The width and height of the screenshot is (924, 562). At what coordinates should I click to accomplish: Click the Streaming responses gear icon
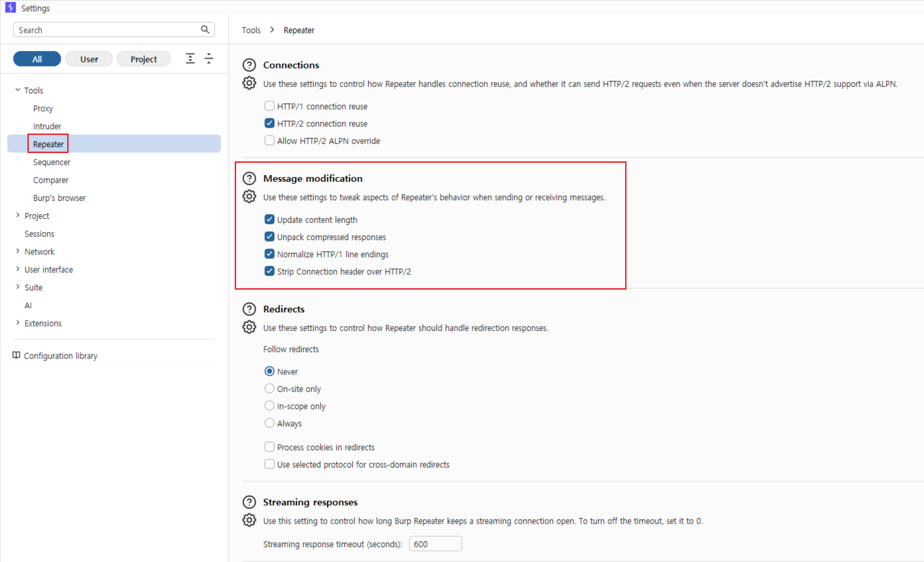pos(249,520)
